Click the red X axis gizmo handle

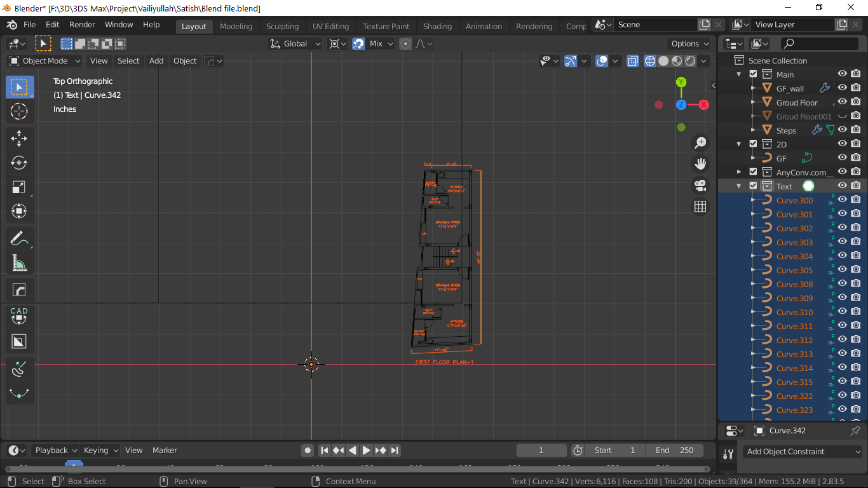704,105
